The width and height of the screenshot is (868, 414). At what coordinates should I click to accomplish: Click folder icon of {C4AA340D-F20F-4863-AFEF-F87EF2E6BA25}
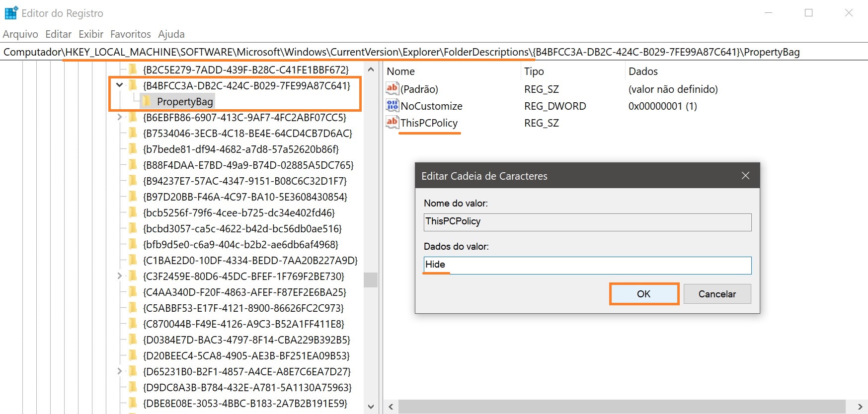click(133, 292)
